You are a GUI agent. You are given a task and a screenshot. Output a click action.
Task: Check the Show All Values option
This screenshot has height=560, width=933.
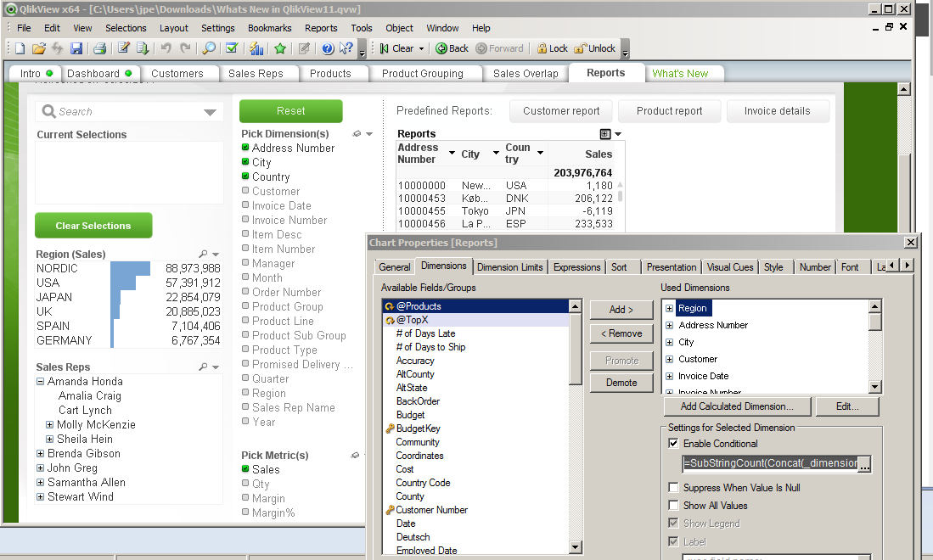coord(673,506)
